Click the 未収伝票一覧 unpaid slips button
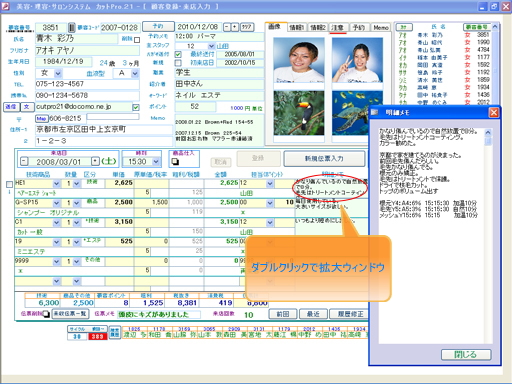Image resolution: width=512 pixels, height=384 pixels. click(70, 314)
